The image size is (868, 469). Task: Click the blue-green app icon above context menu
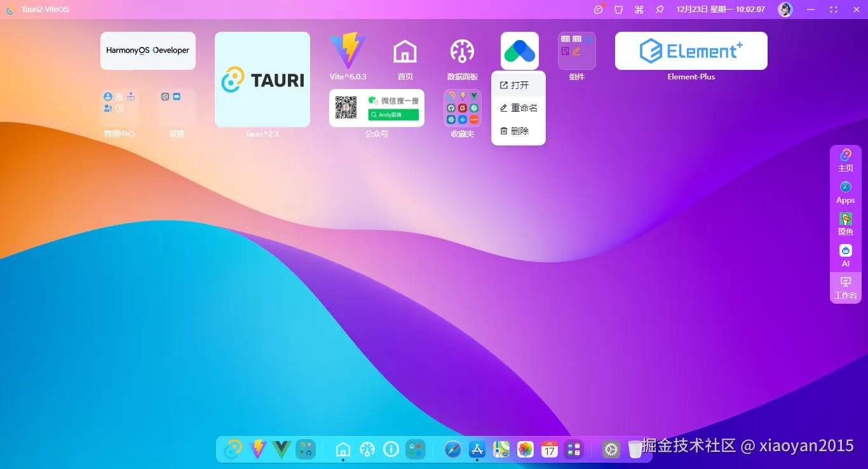tap(520, 51)
